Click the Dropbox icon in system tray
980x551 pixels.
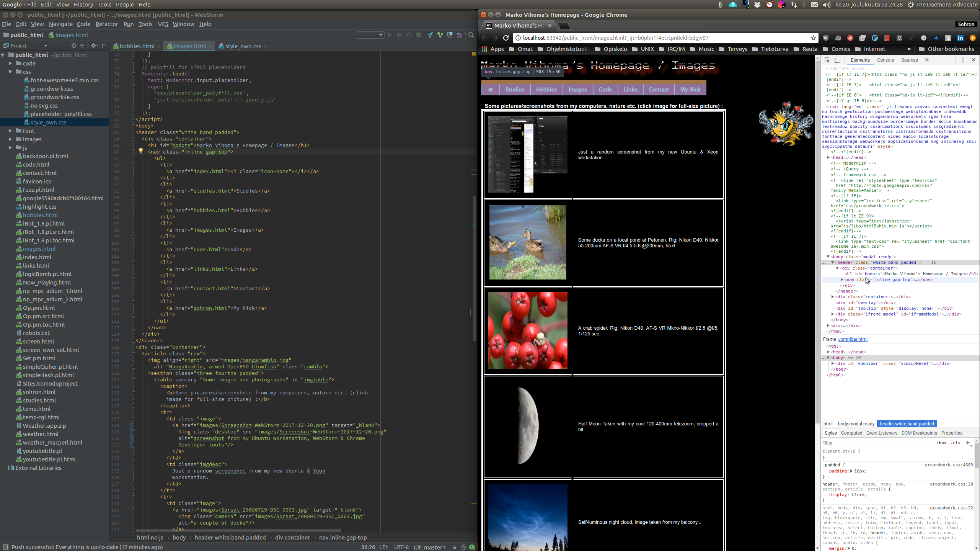pos(757,5)
